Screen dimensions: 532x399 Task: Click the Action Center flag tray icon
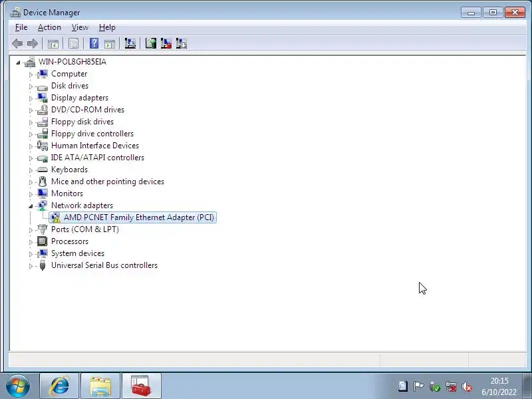pos(419,386)
